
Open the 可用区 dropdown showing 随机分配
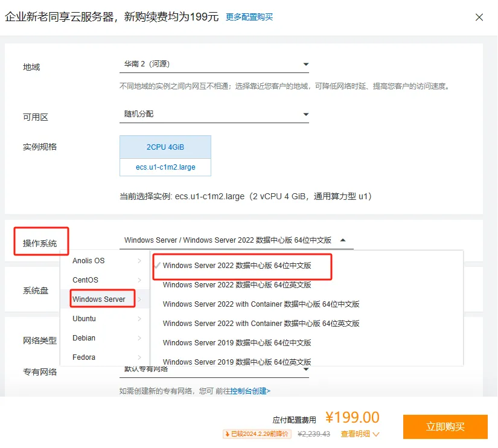pyautogui.click(x=214, y=114)
